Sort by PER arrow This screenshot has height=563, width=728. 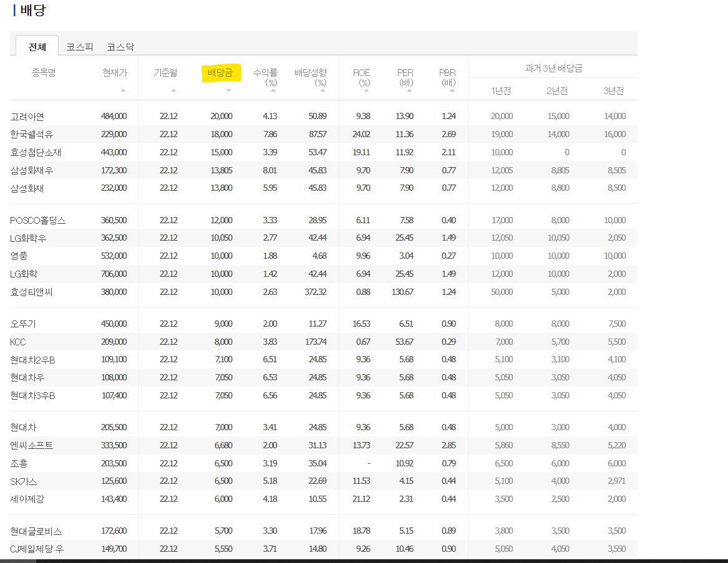click(x=409, y=90)
